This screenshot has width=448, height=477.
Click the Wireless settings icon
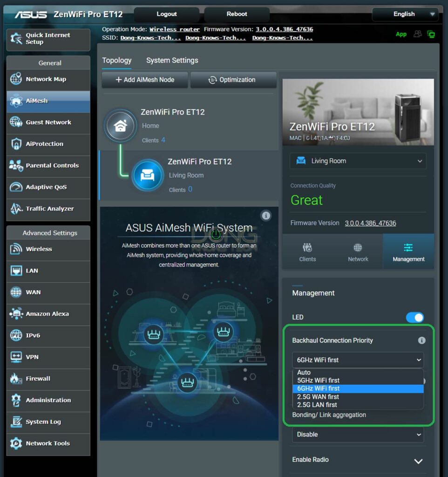(x=16, y=249)
